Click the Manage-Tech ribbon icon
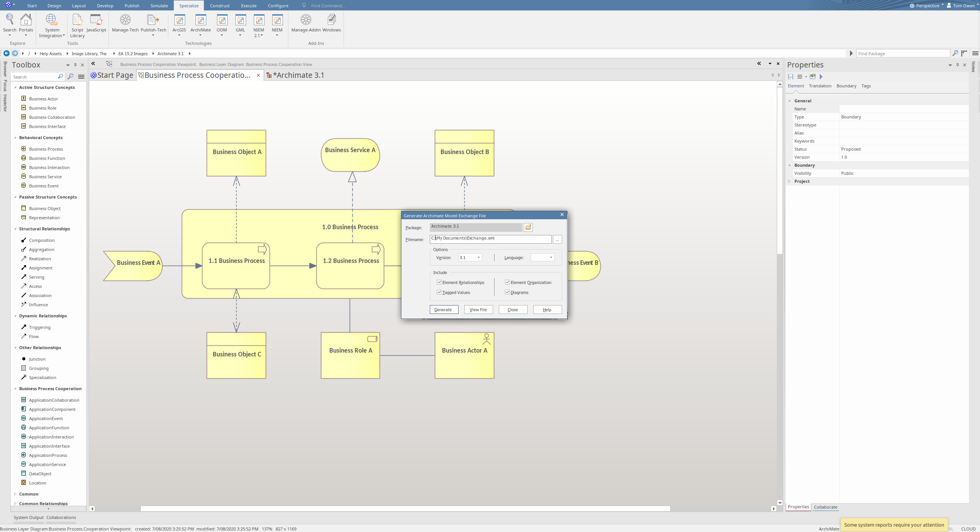 pos(125,20)
